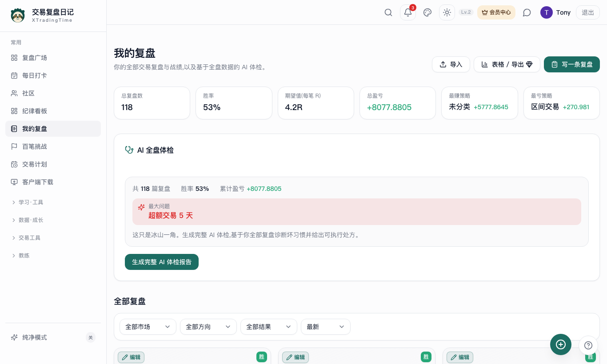Open 百笔挑战 challenge page
Image resolution: width=607 pixels, height=364 pixels.
(x=53, y=146)
